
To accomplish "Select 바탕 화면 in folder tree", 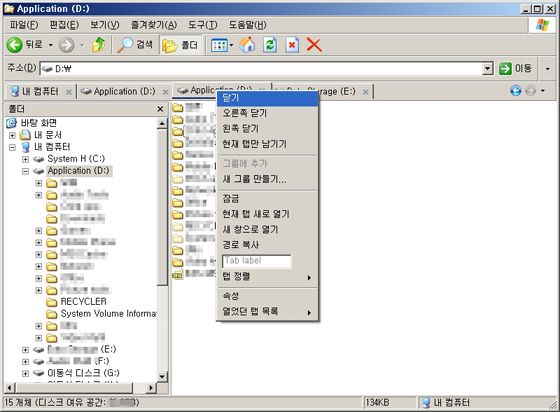I will pyautogui.click(x=39, y=123).
